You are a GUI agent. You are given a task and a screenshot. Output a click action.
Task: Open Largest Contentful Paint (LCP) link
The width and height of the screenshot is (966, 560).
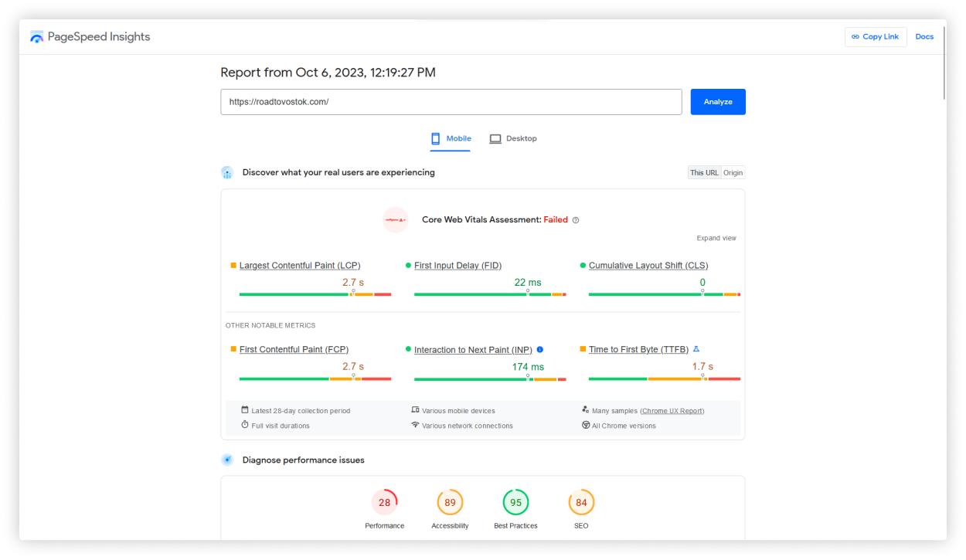click(300, 266)
